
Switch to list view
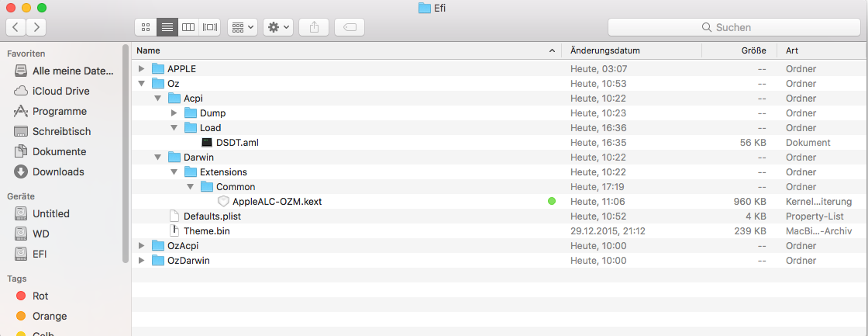[167, 26]
